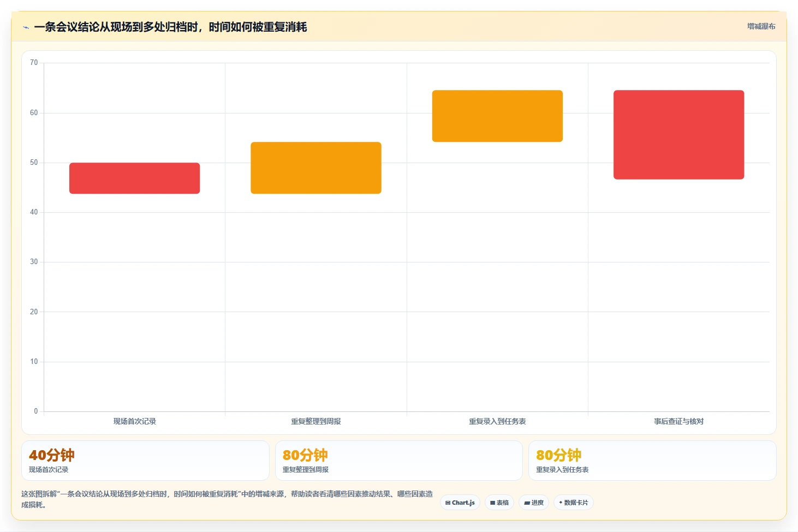The width and height of the screenshot is (798, 532).
Task: Click the chart title 一条会议结论从现场到多处归档时
Action: pyautogui.click(x=170, y=27)
